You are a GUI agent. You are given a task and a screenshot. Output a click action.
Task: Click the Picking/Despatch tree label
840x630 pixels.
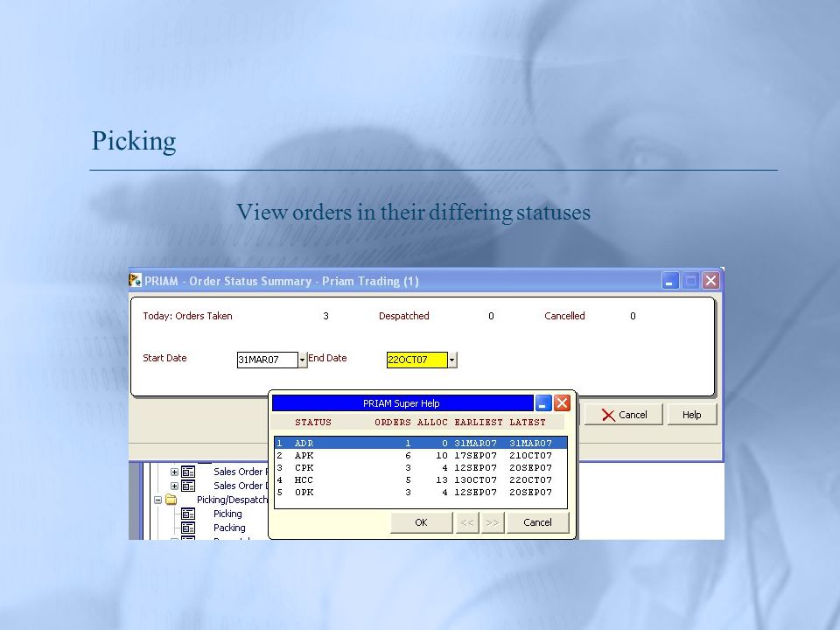coord(232,500)
